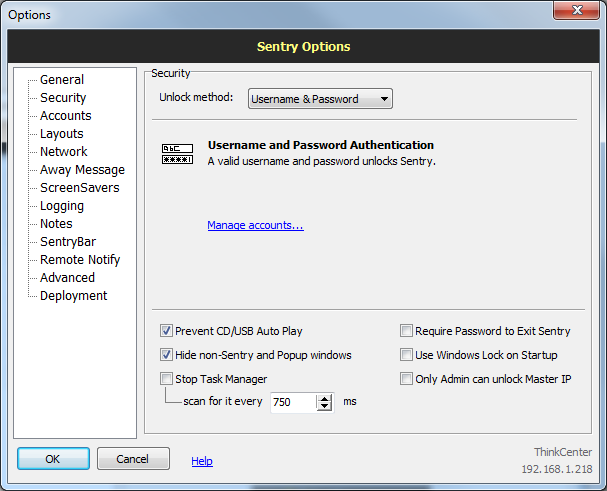Close the Options dialog window
607x491 pixels.
576,10
